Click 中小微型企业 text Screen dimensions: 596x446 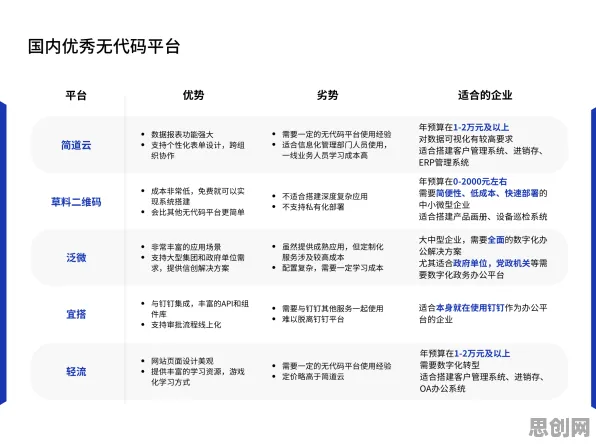[x=444, y=205]
